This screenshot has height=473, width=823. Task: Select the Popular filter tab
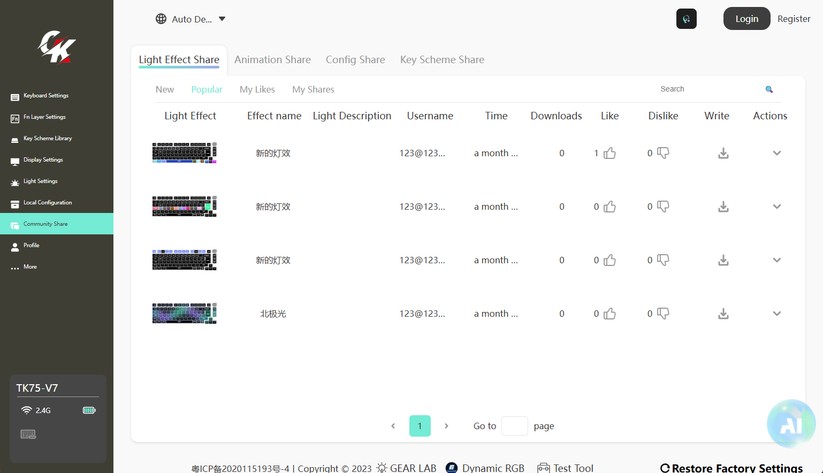(x=207, y=90)
